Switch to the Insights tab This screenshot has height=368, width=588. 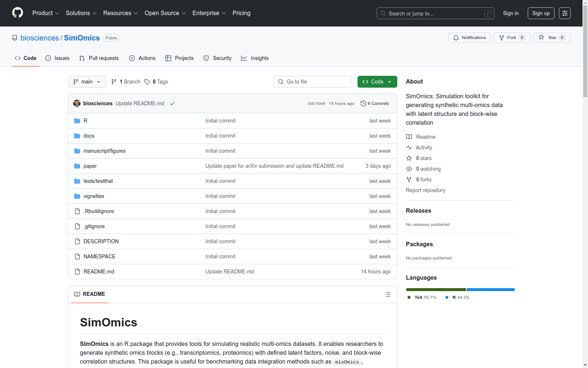pyautogui.click(x=255, y=58)
